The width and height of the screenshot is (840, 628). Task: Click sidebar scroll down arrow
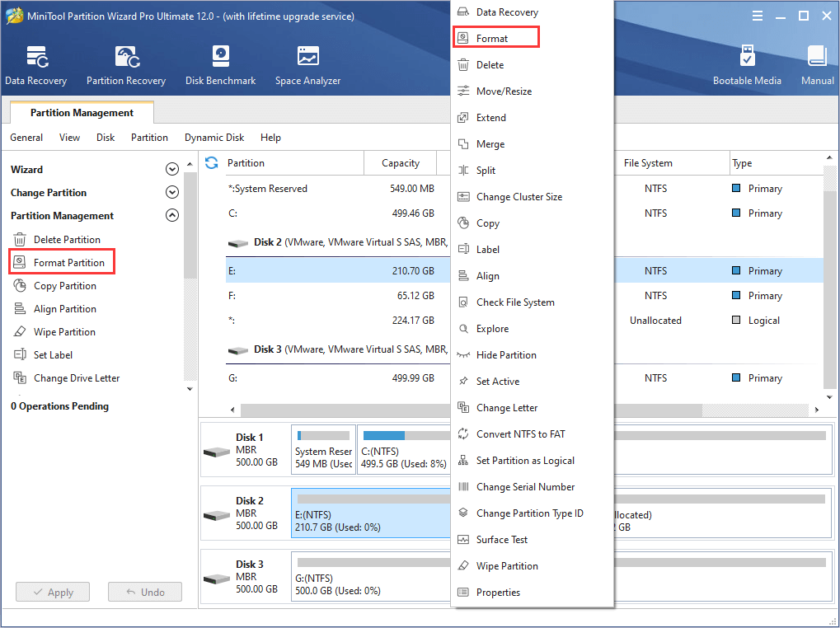[190, 389]
